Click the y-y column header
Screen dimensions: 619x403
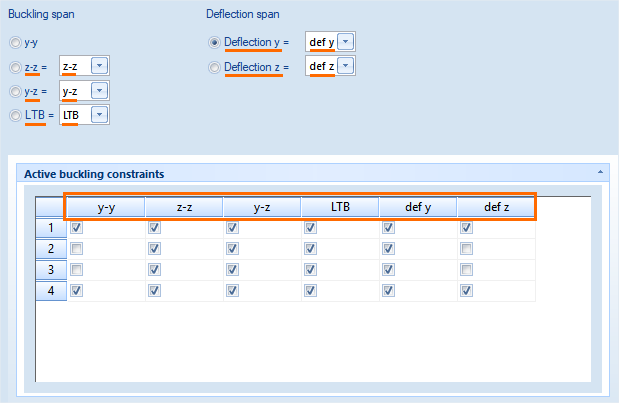click(x=105, y=207)
